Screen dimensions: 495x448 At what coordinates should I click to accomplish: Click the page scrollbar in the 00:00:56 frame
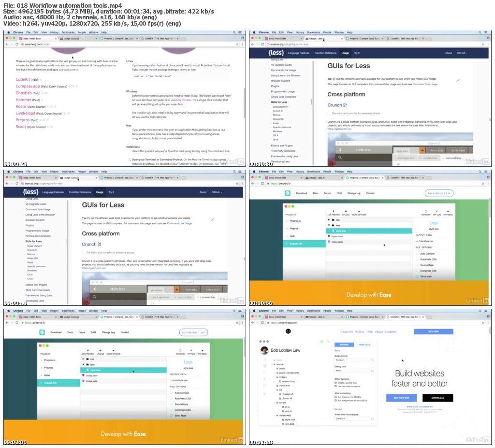[490, 207]
